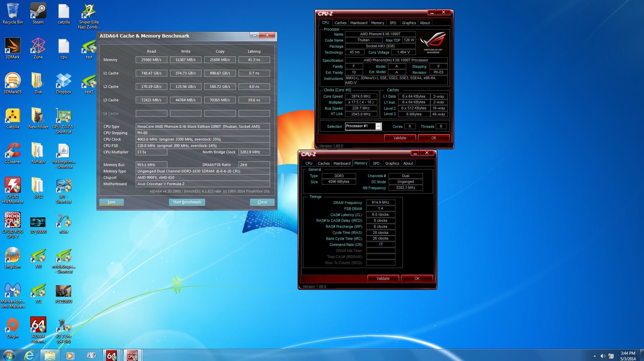Click DRAM Frequency 914.9 MHz value
The height and width of the screenshot is (361, 644).
coord(380,202)
